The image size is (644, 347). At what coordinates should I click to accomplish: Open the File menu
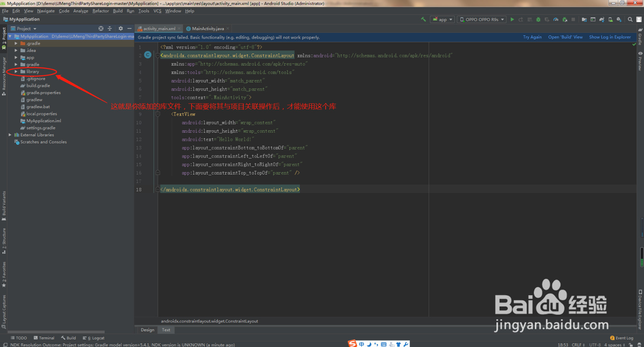5,11
